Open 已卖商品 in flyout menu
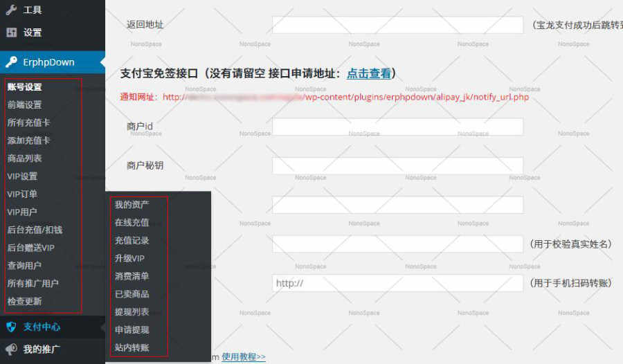Image resolution: width=623 pixels, height=364 pixels. click(132, 294)
